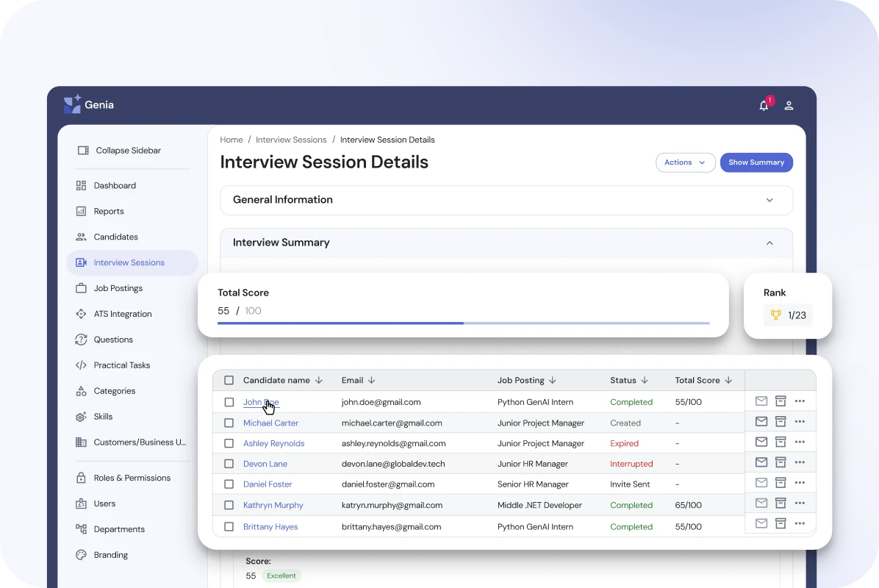Image resolution: width=879 pixels, height=588 pixels.
Task: Collapse the Interview Summary section
Action: (x=769, y=243)
